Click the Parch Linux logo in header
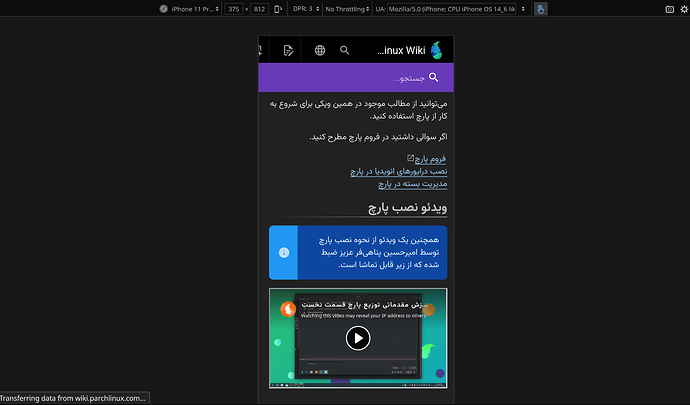Viewport: 690px width, 405px height. [436, 50]
